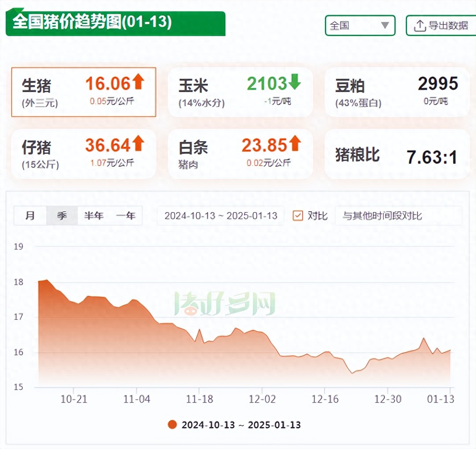Click the red up arrow beside 16.06

pyautogui.click(x=138, y=82)
